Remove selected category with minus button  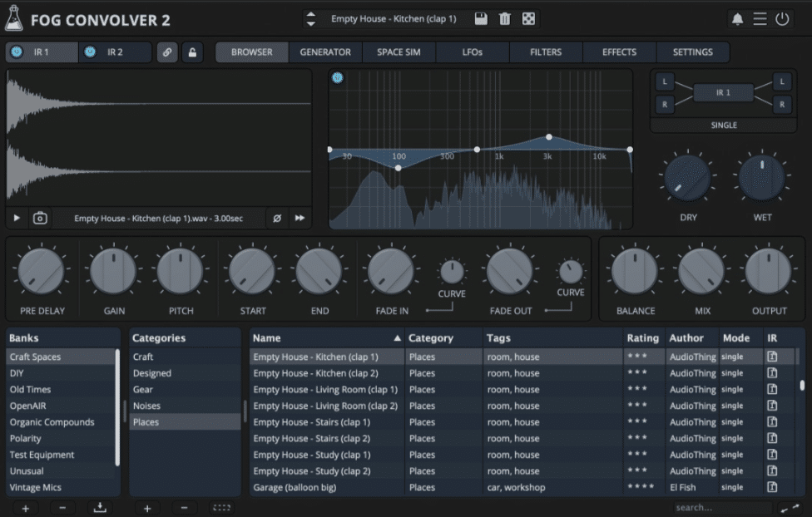point(184,508)
